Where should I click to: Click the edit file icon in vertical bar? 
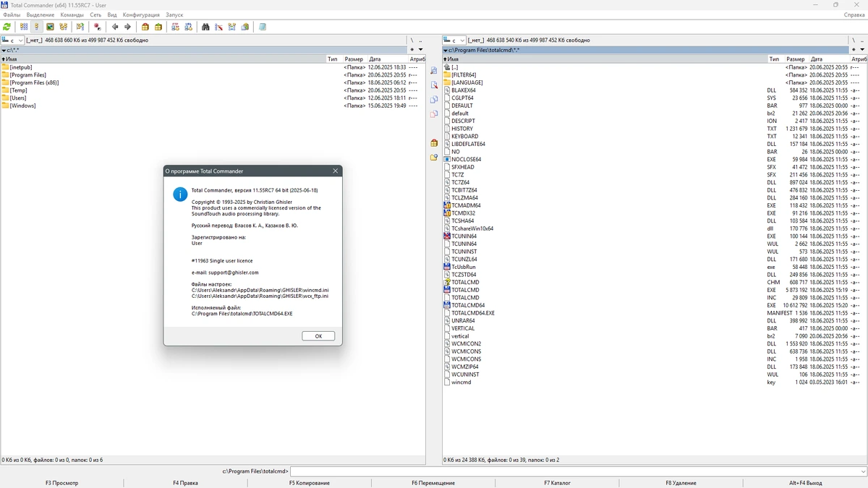coord(434,85)
